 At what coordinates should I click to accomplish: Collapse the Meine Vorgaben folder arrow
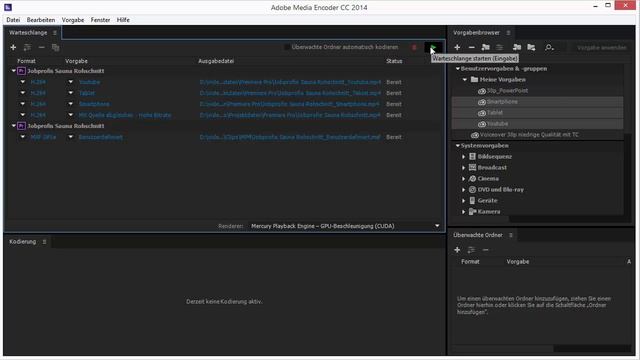464,80
